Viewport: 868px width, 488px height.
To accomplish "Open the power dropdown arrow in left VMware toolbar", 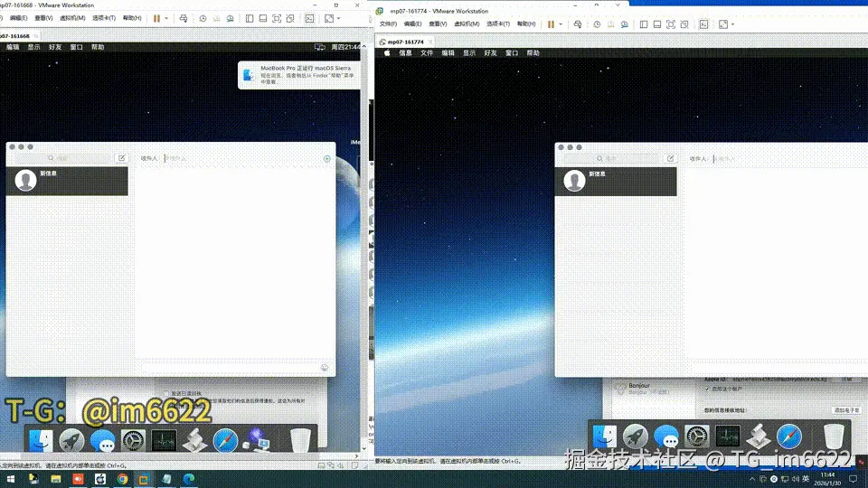I will coord(166,18).
